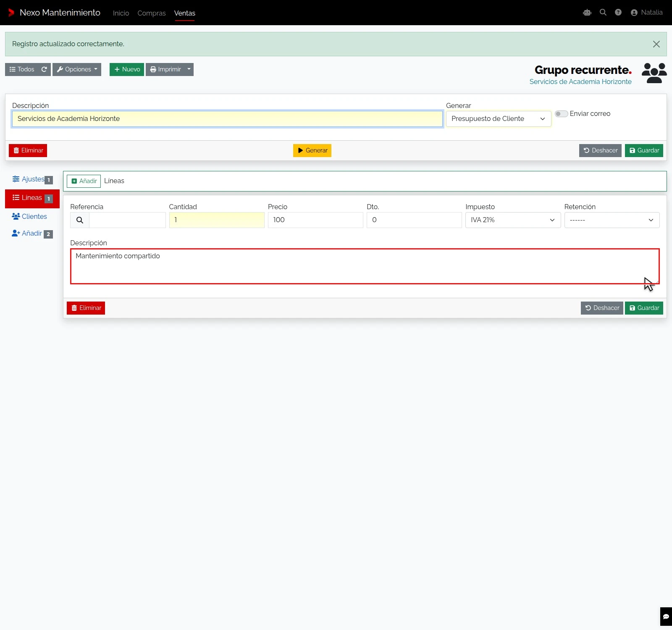Undo group changes with Deshacer
672x630 pixels.
(600, 150)
